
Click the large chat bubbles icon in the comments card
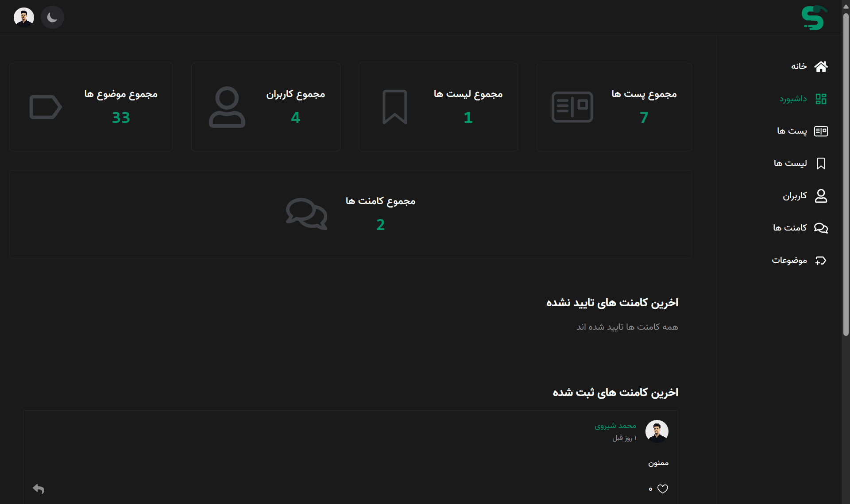(x=306, y=214)
